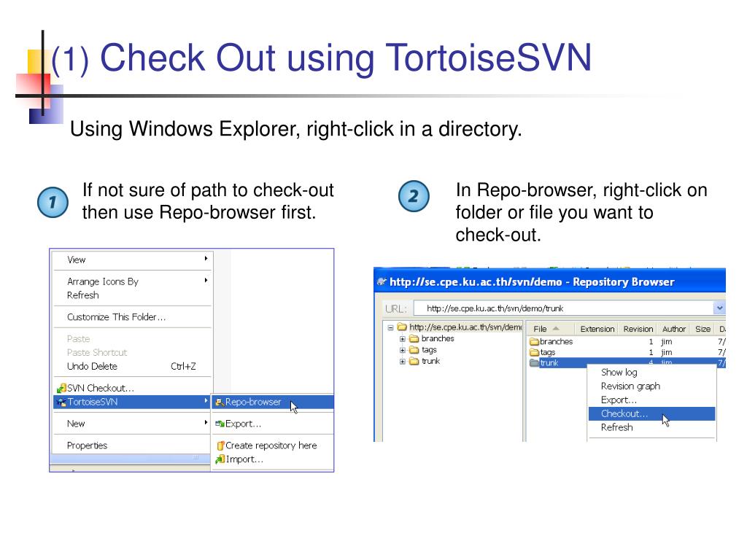Expand the New submenu arrow

coord(206,422)
